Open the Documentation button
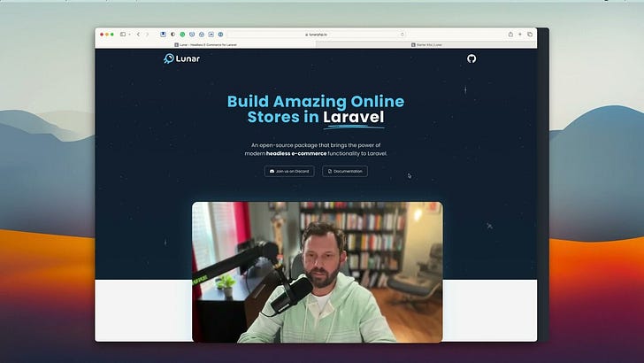 (x=345, y=171)
